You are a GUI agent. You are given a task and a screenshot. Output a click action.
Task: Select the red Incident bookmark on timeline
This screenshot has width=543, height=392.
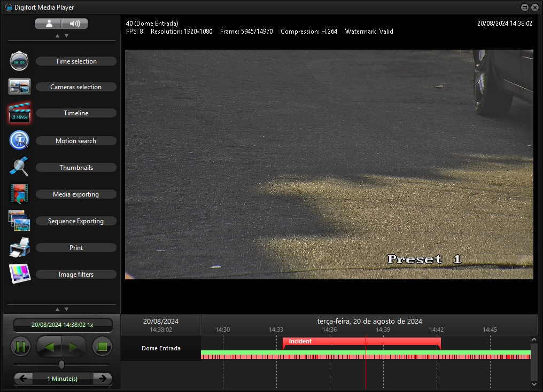tap(361, 341)
